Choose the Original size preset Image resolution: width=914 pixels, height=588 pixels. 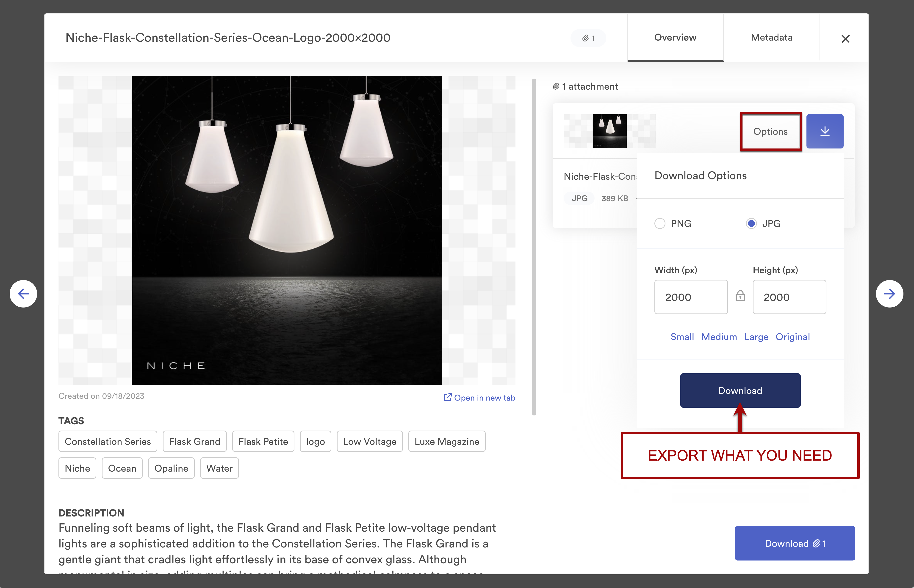click(x=792, y=337)
